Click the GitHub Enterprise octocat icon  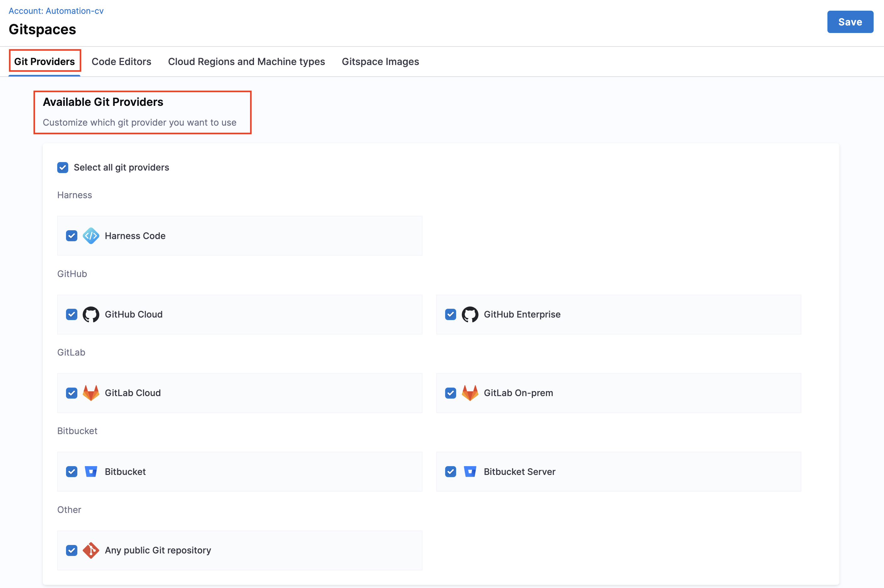tap(470, 314)
